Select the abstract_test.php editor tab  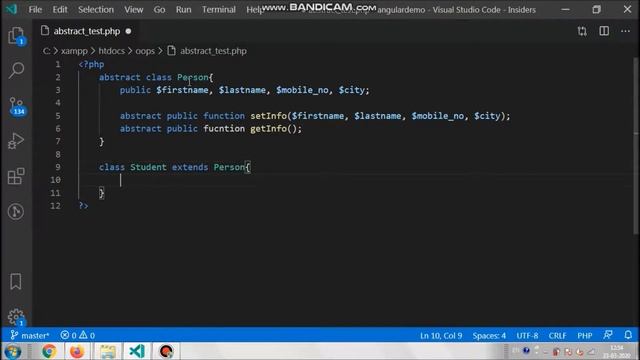87,31
